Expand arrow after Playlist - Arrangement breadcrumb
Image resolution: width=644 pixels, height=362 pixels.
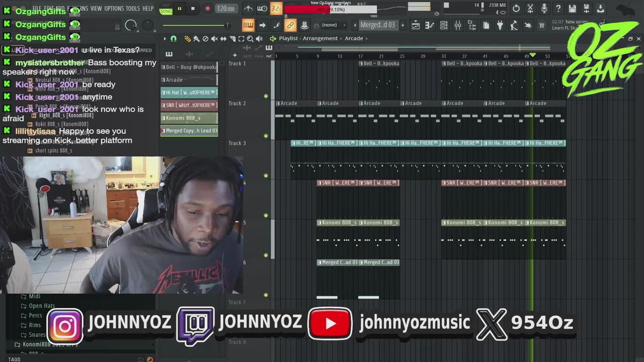point(341,39)
